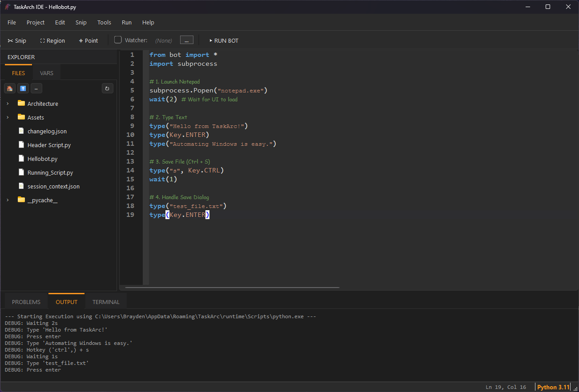Switch to the VARS tab
The width and height of the screenshot is (579, 392).
[47, 73]
